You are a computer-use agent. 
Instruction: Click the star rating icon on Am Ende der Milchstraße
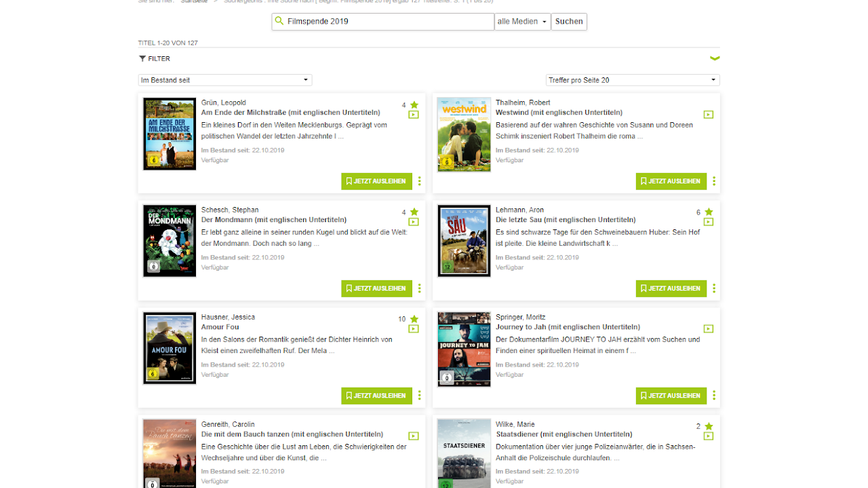tap(414, 105)
